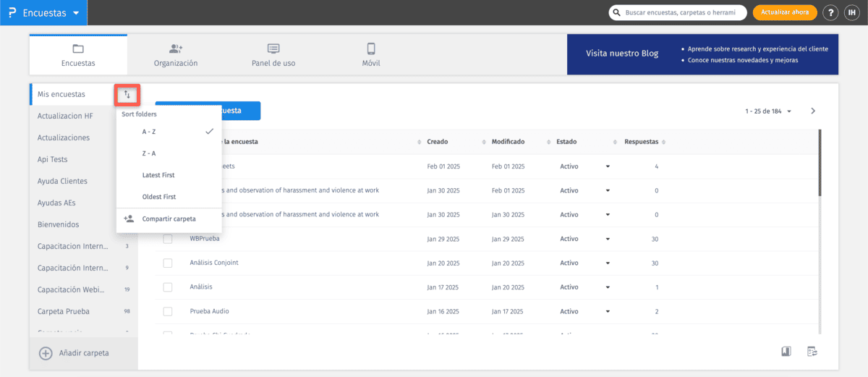The height and width of the screenshot is (377, 868).
Task: Switch to the Organización tab
Action: point(176,55)
